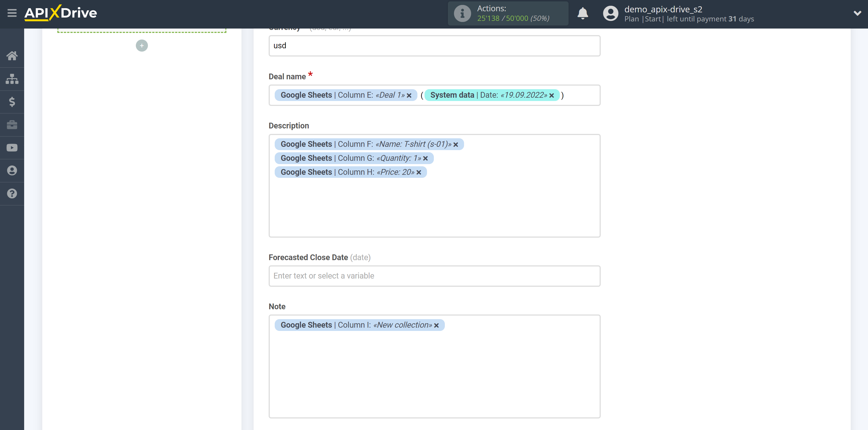Remove the System data Date tag
This screenshot has width=868, height=430.
tap(552, 95)
